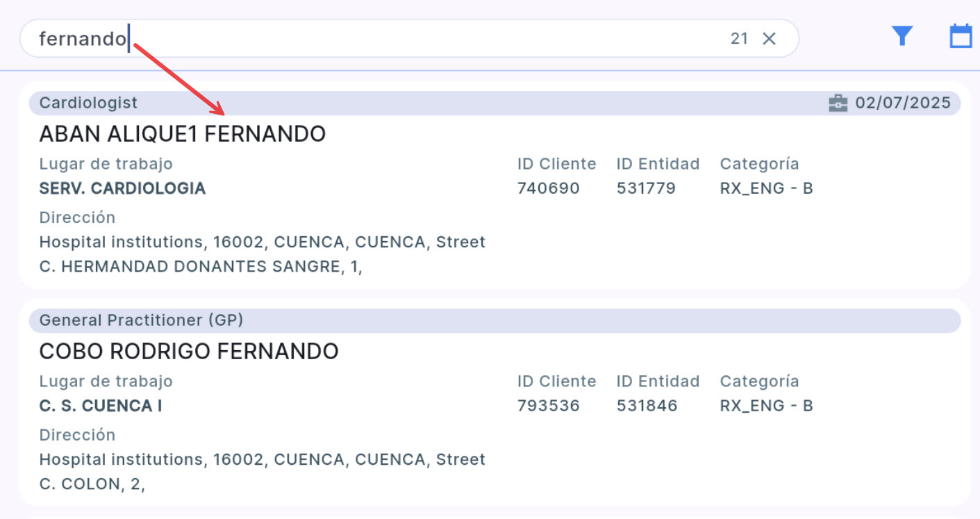Screen dimensions: 980x519
Task: Click the SERV. CARDIOLOGIA workplace
Action: tap(122, 188)
